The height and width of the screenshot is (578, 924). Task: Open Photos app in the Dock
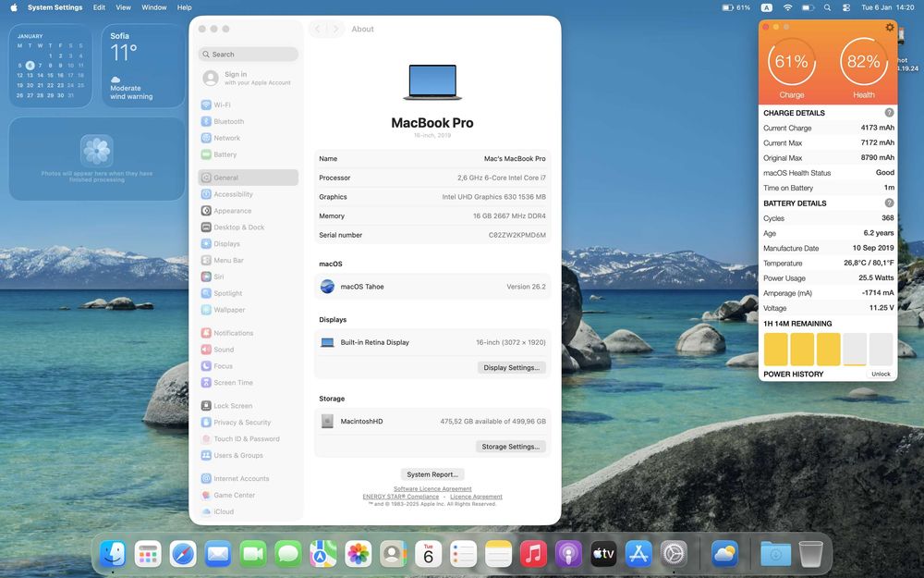pos(359,554)
